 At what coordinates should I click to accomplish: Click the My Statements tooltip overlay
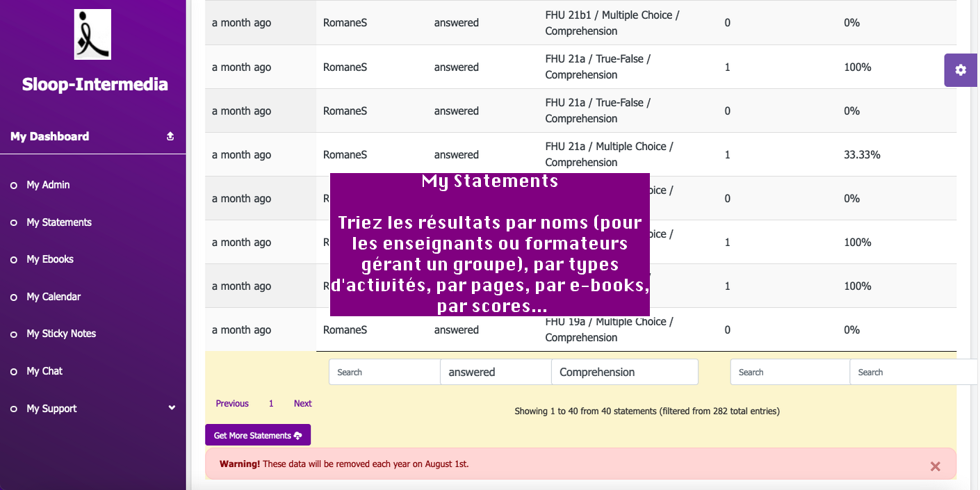pos(490,245)
